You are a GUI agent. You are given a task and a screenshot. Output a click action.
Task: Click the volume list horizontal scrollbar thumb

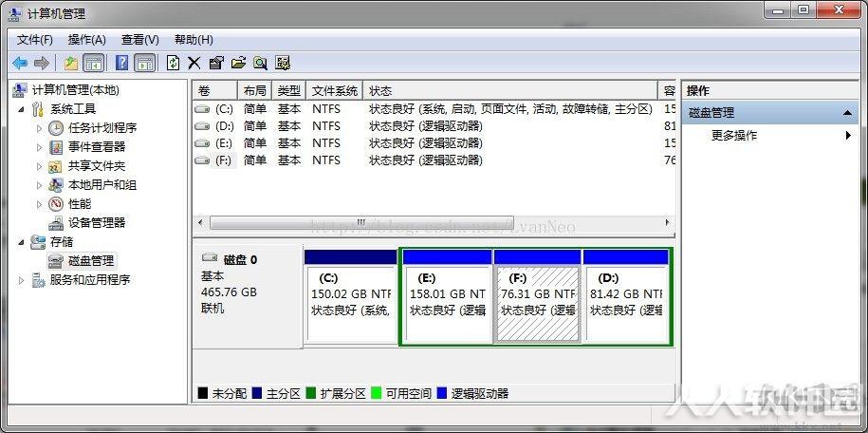pos(361,222)
